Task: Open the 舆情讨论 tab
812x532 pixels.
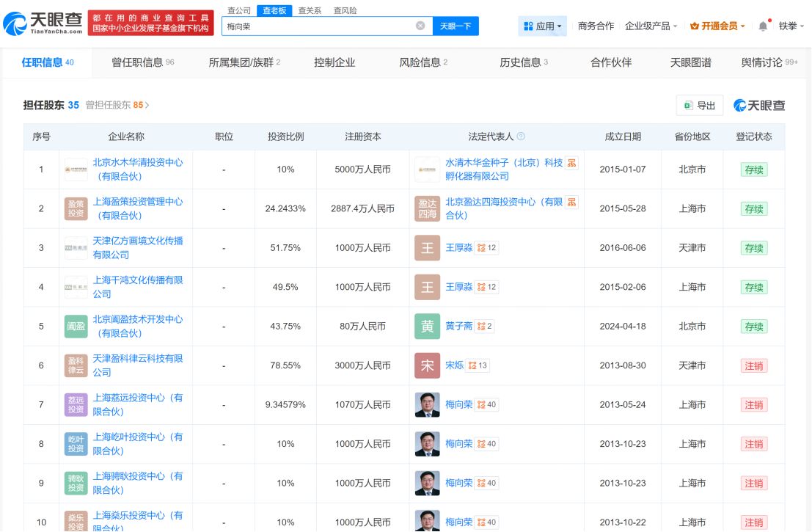Action: tap(763, 62)
